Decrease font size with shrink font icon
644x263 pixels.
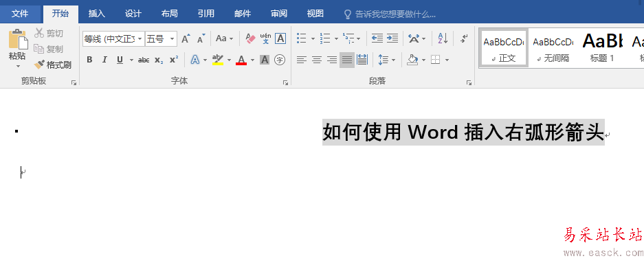(201, 39)
